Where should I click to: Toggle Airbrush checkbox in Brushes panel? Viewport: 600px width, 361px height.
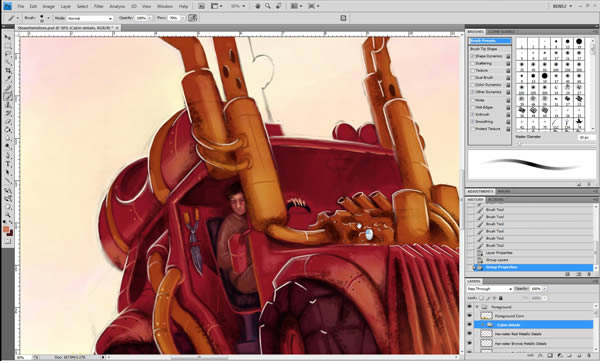(x=473, y=114)
